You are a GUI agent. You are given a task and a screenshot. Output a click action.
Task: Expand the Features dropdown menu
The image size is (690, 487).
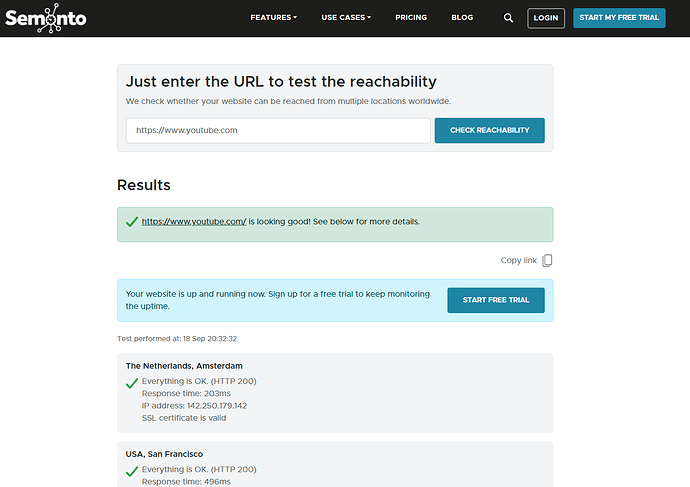click(273, 18)
